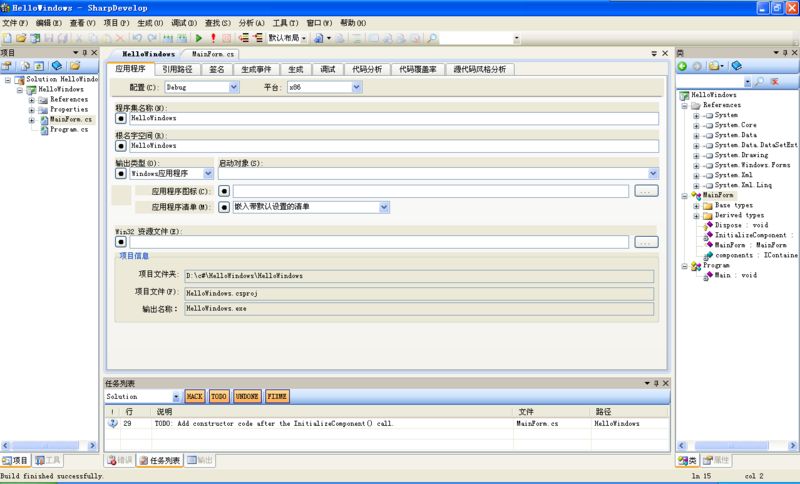Open the x86 platform dropdown
The width and height of the screenshot is (800, 484).
324,87
